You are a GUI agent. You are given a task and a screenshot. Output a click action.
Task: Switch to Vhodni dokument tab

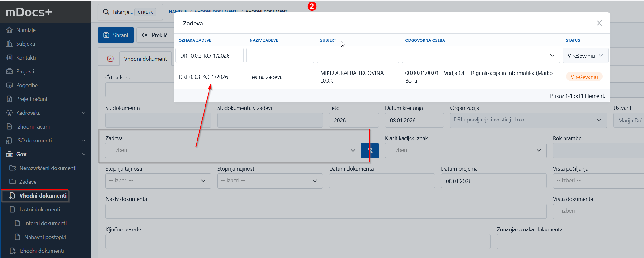point(145,59)
